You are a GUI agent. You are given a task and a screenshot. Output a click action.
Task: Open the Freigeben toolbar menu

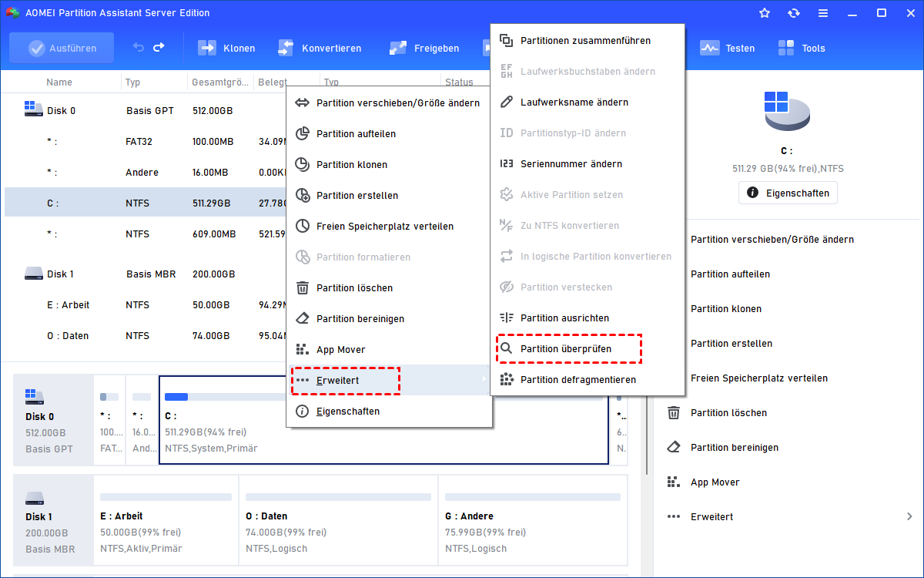coord(423,48)
